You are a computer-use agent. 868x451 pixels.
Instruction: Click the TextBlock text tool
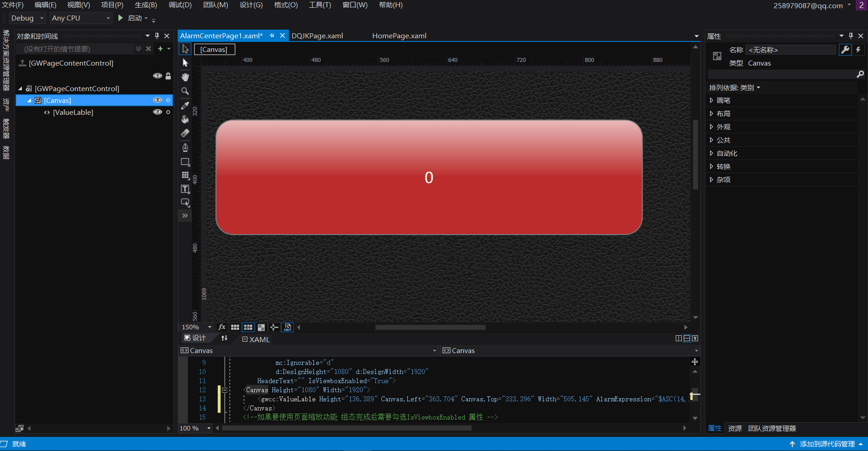click(185, 189)
